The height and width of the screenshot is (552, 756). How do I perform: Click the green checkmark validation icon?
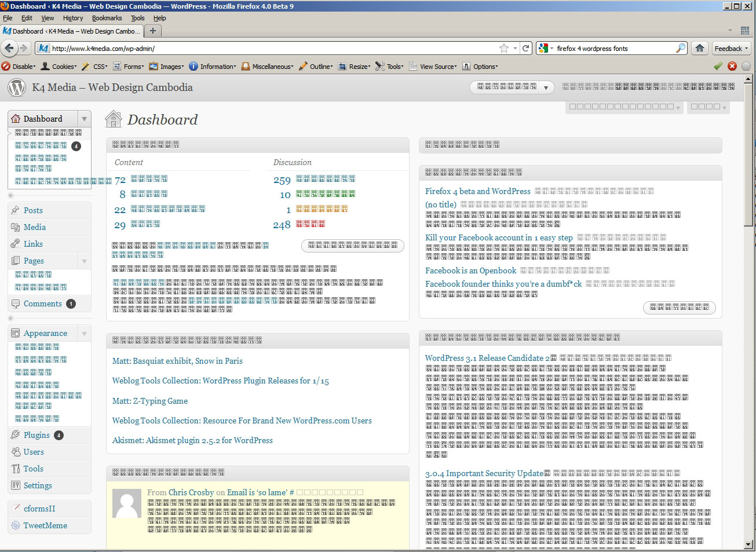[718, 66]
